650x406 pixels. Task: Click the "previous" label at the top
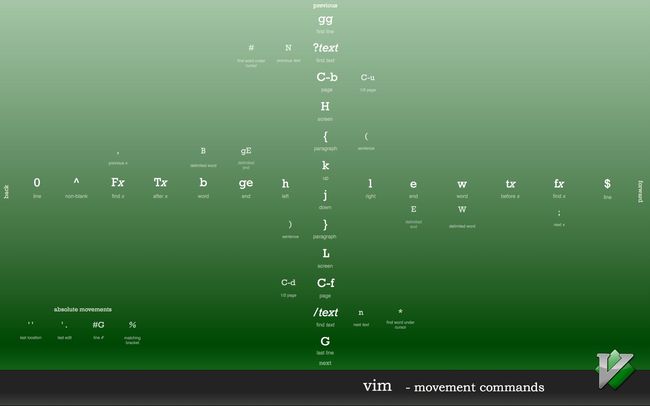(x=325, y=5)
